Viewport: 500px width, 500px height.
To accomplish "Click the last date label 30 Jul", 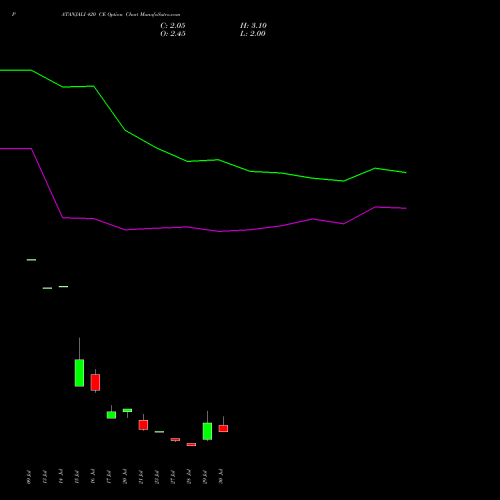I will (221, 476).
